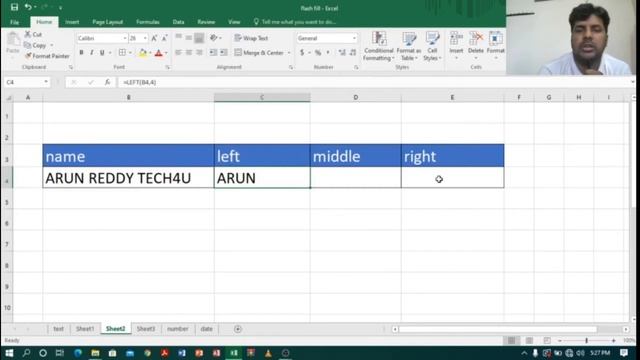The height and width of the screenshot is (360, 640).
Task: Click the Save icon in quick access toolbar
Action: tap(14, 7)
